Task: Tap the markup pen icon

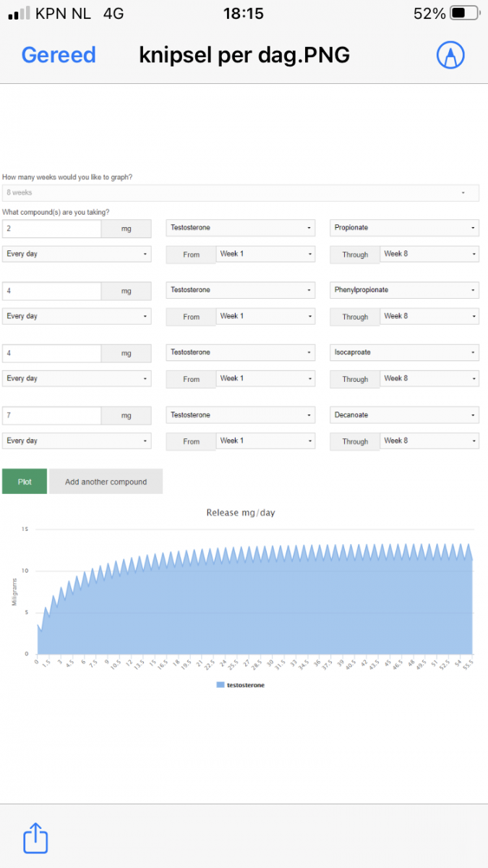Action: [x=450, y=55]
